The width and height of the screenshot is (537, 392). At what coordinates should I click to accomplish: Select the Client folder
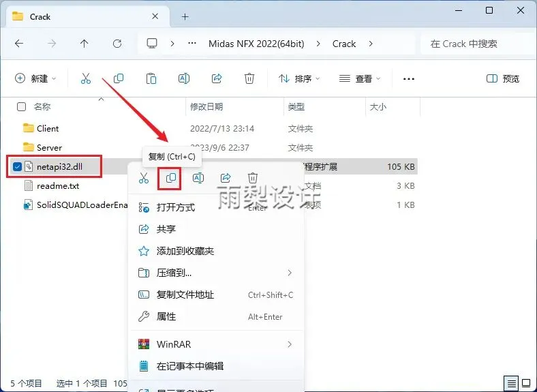pos(48,128)
